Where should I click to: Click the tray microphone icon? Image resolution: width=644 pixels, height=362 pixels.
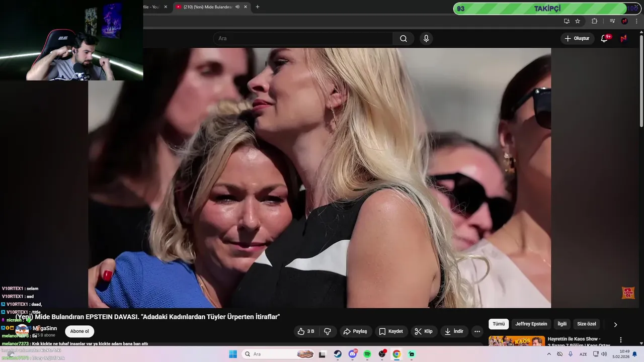pyautogui.click(x=571, y=354)
